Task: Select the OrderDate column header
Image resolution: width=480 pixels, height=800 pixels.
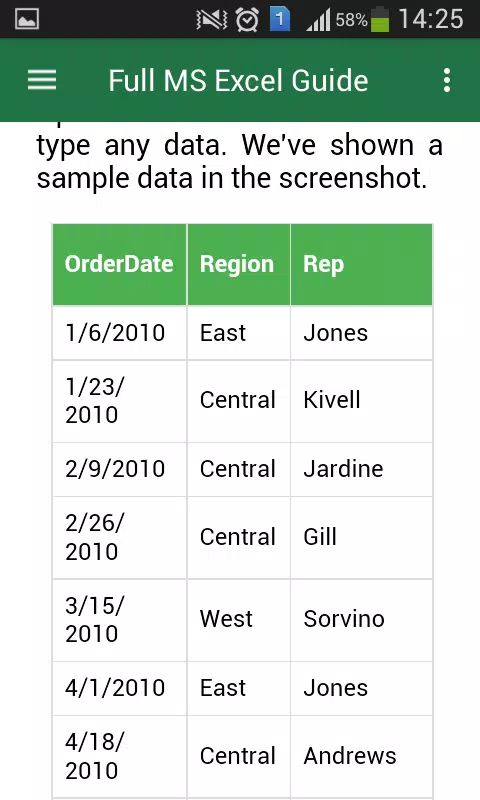Action: pos(119,264)
